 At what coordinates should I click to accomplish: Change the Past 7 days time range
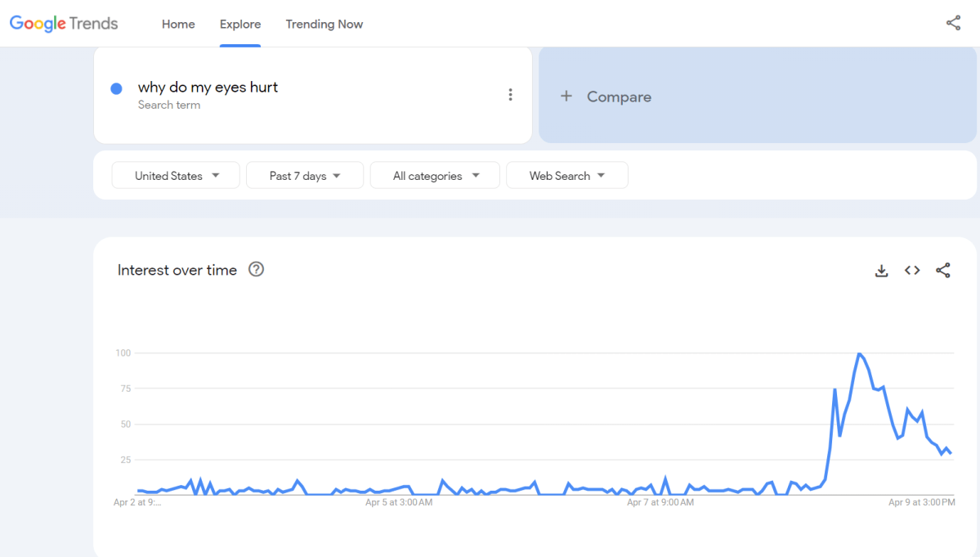point(304,175)
